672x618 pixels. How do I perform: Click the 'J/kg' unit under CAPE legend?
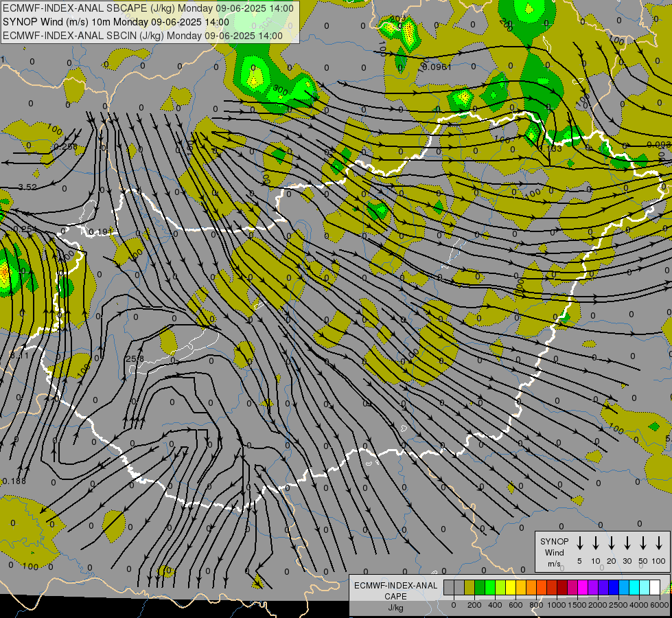395,607
